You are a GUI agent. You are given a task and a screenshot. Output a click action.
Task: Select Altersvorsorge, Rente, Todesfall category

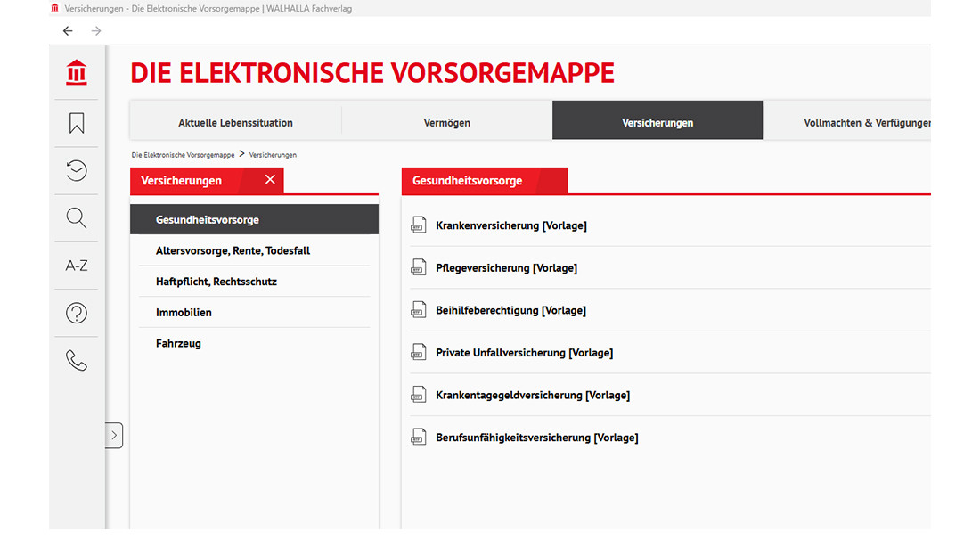coord(255,250)
